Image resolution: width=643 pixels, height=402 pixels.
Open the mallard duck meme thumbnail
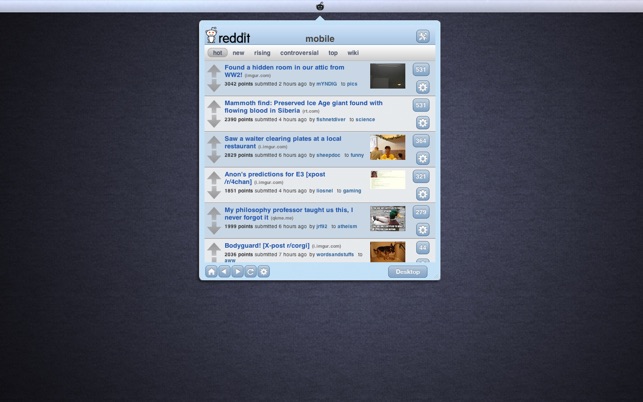[388, 219]
